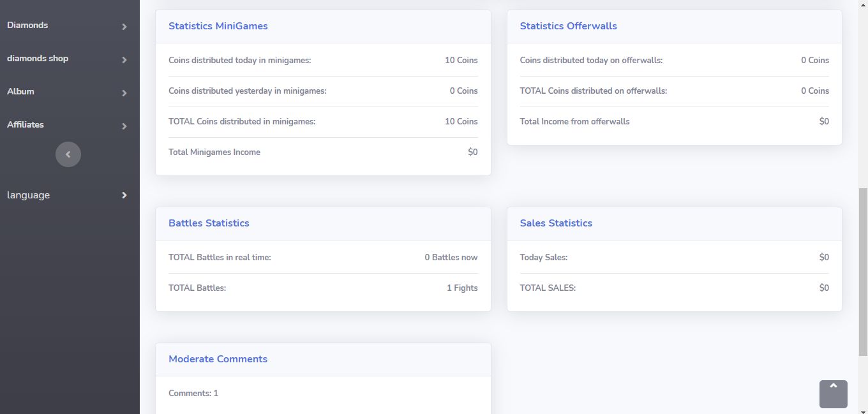Go to Affiliates in the sidebar
Viewport: 868px width, 414px height.
click(26, 125)
